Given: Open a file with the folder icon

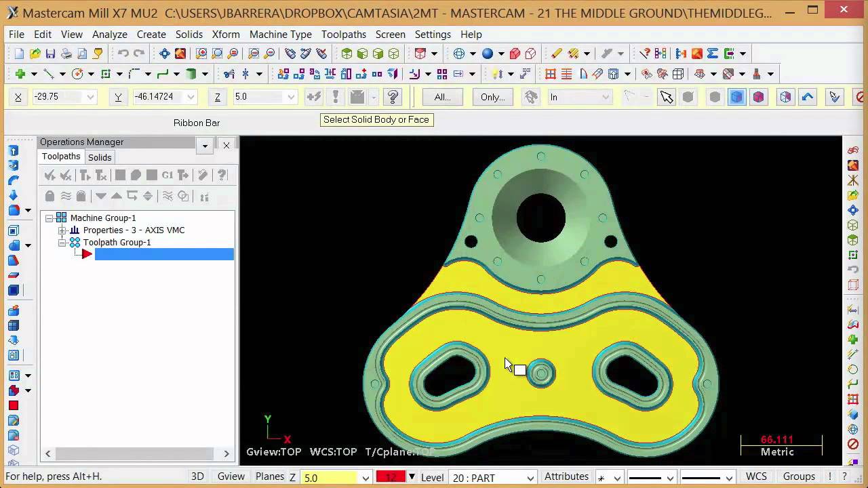Looking at the screenshot, I should click(x=35, y=54).
